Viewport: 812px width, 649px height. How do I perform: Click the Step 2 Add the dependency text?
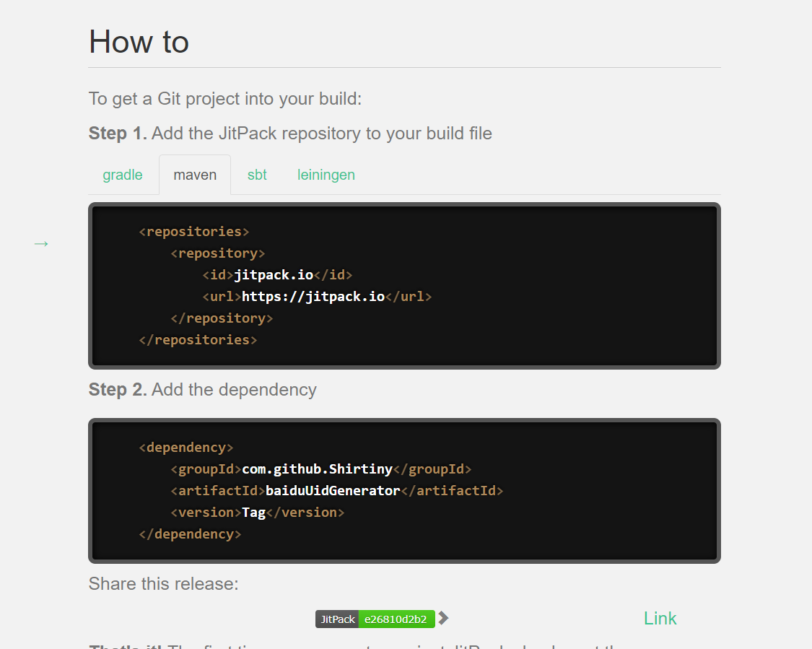[203, 390]
